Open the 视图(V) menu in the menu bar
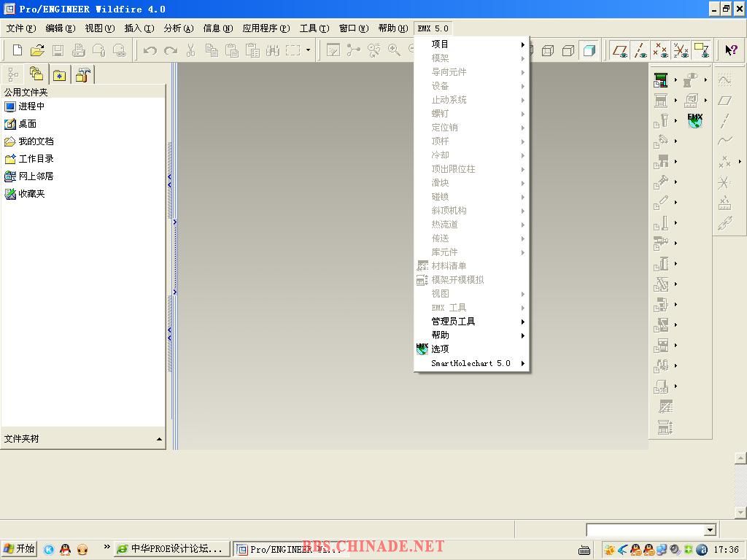Screen dimensions: 747x560 pyautogui.click(x=99, y=28)
